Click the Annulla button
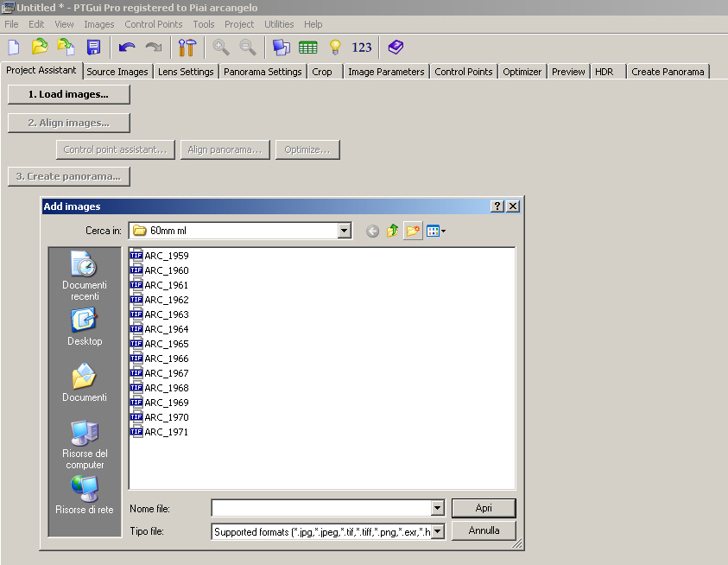 coord(484,530)
